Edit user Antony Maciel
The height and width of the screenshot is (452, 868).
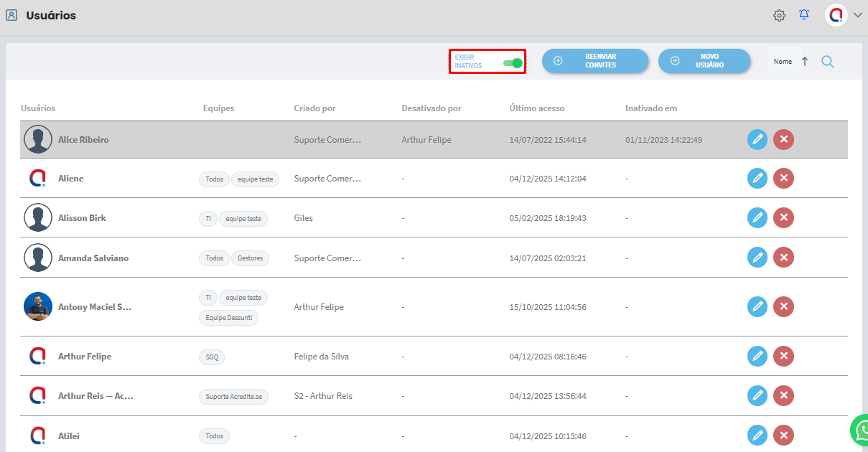(x=757, y=307)
